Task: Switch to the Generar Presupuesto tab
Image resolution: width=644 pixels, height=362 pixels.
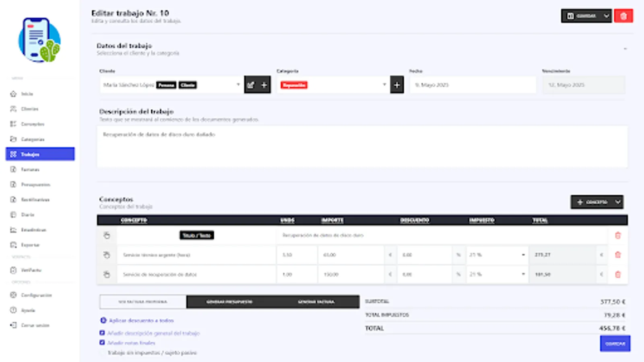Action: [x=229, y=302]
